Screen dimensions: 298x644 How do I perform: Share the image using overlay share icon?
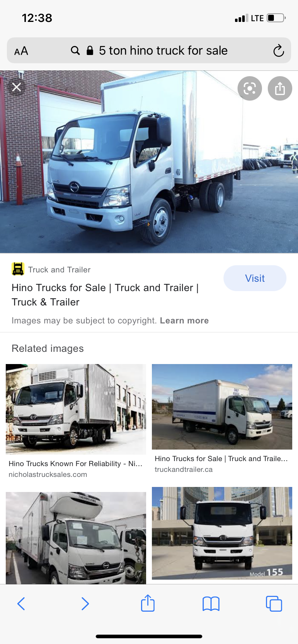click(x=280, y=88)
